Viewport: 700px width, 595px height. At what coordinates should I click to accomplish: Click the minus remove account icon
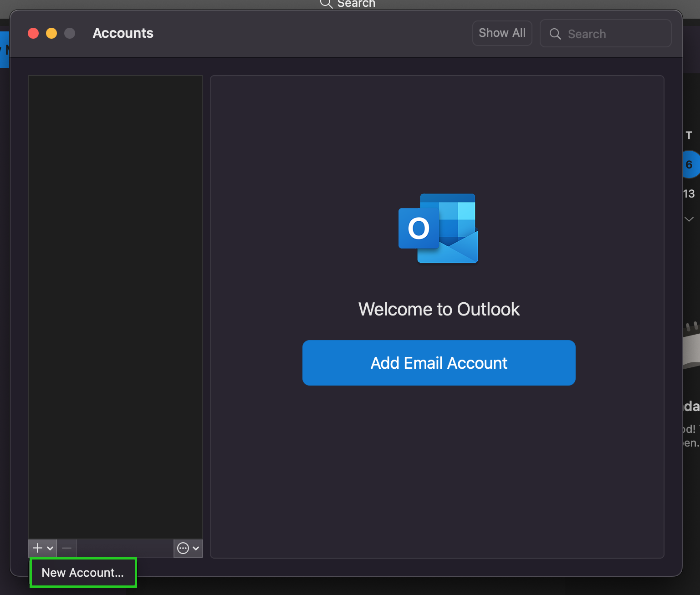coord(67,548)
